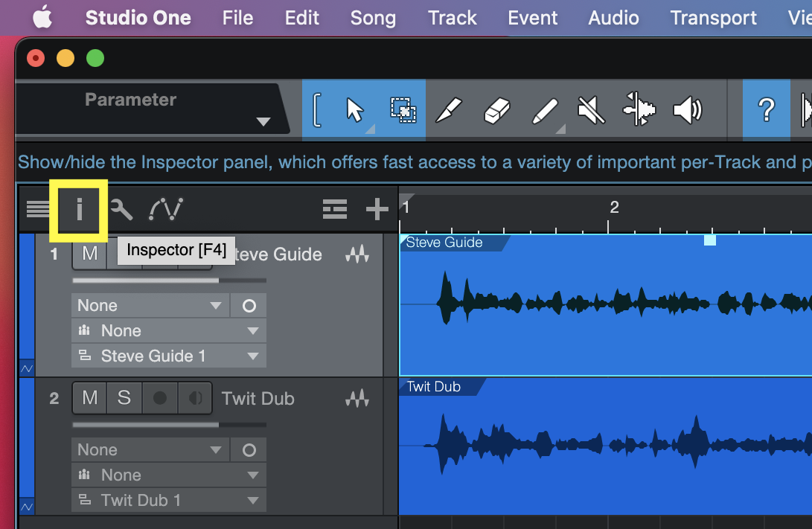
Task: Pick the Eraser tool
Action: coord(496,111)
